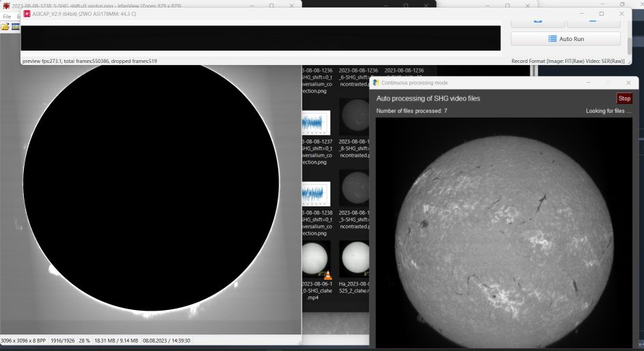Screen dimensions: 644x351
Task: Click 'Auto processing of SHG video files' heading
Action: click(x=428, y=99)
